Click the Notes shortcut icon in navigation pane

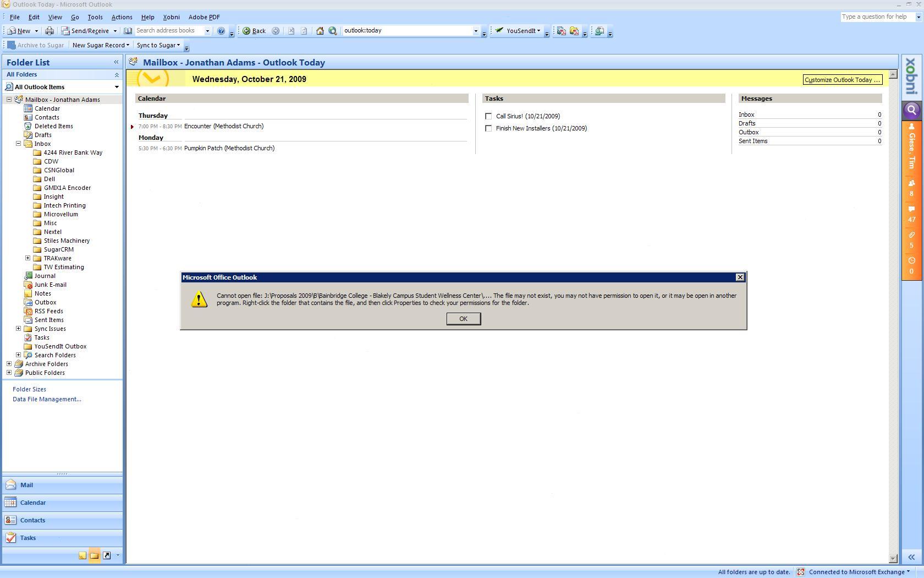click(x=82, y=555)
